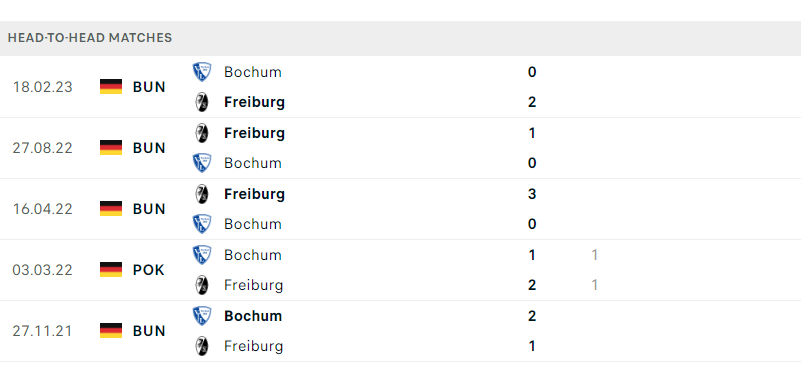The height and width of the screenshot is (374, 801).
Task: Click Freiburg crest in 18.02.23 match
Action: coord(202,102)
